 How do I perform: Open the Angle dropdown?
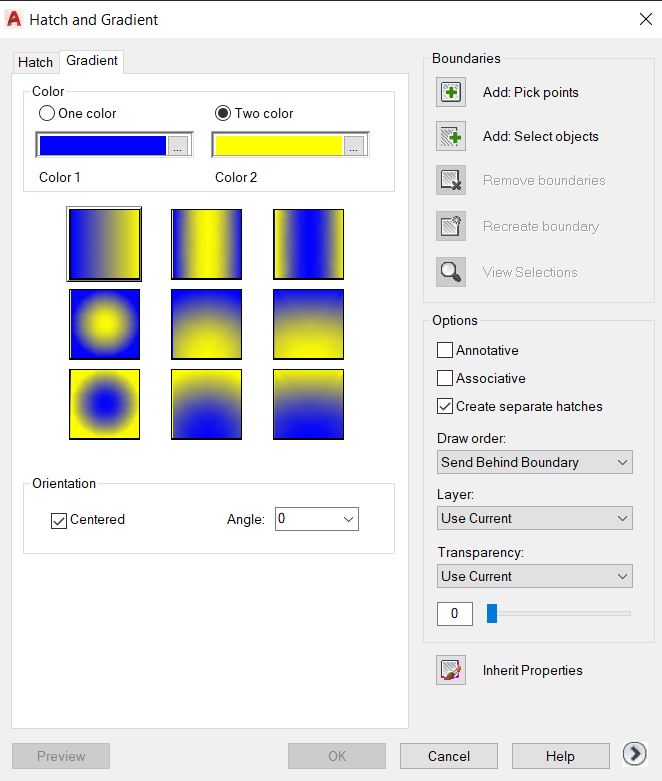pos(317,519)
